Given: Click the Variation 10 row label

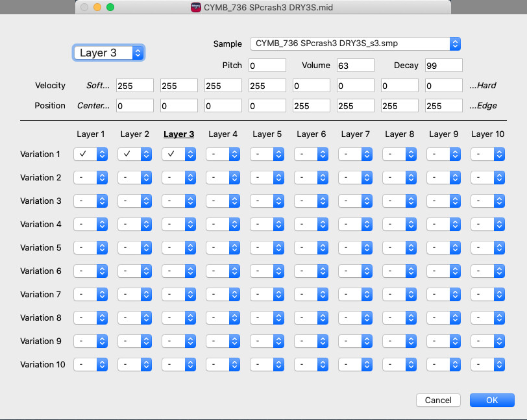Looking at the screenshot, I should coord(43,365).
